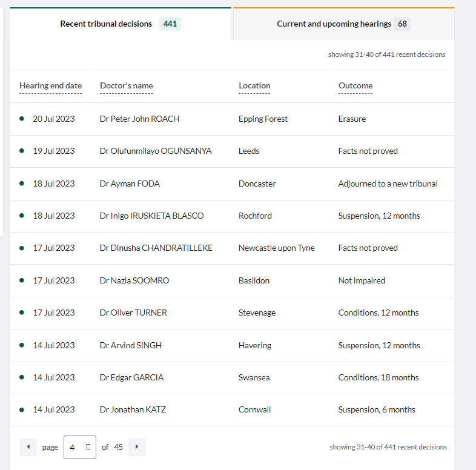
Task: View Dr Dinusha CHANDRATILLEKE decision
Action: pos(156,248)
